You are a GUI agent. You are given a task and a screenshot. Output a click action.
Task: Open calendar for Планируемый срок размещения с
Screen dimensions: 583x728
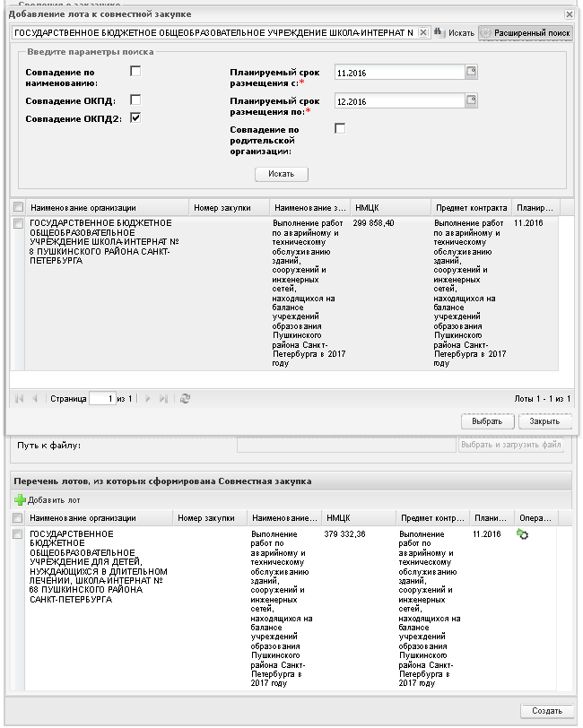click(471, 72)
